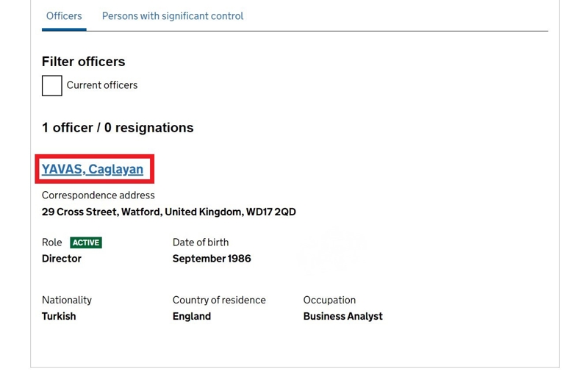
Task: Click the September 1986 birth date
Action: point(212,259)
